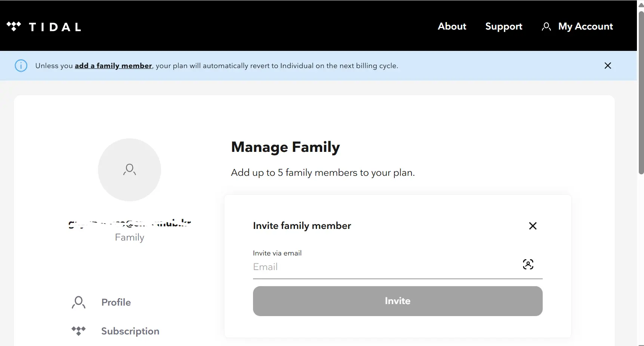Click the 'Invite via email' label
Screen dimensions: 644x346
click(x=277, y=253)
